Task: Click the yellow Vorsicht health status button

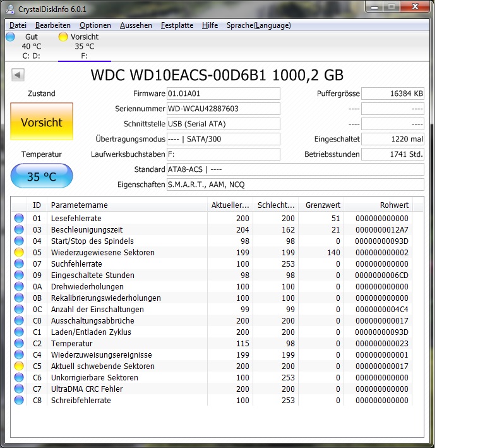Action: 42,121
